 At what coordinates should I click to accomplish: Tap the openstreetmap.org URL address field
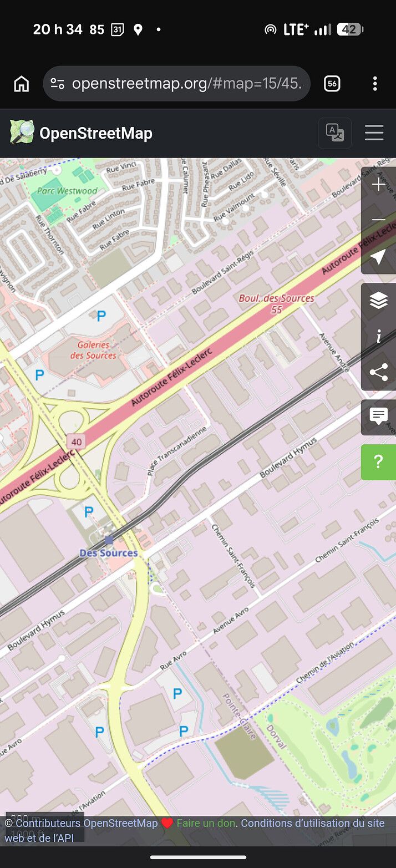(x=176, y=84)
